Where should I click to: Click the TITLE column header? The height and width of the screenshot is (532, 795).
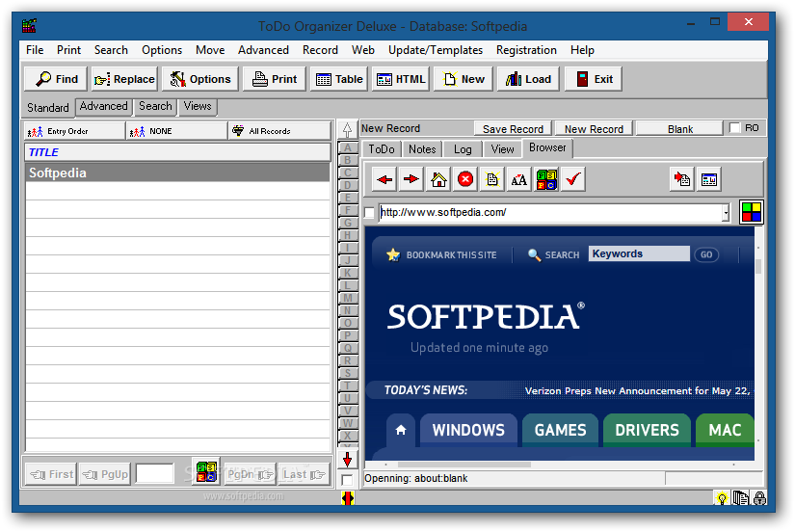click(x=177, y=152)
